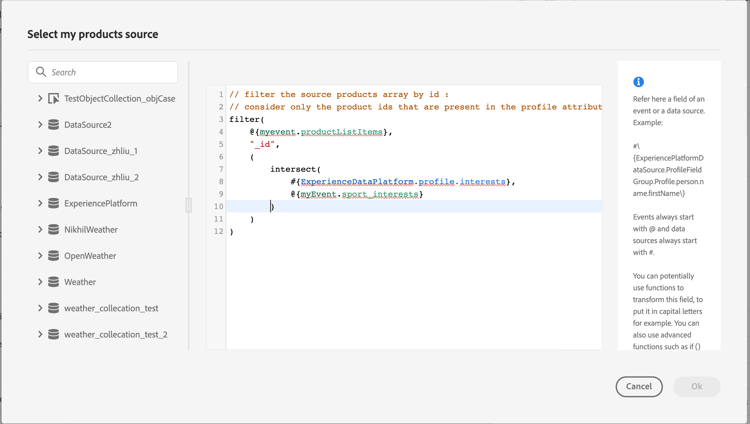This screenshot has width=750, height=424.
Task: Click the NikhilWeather database icon
Action: point(54,230)
